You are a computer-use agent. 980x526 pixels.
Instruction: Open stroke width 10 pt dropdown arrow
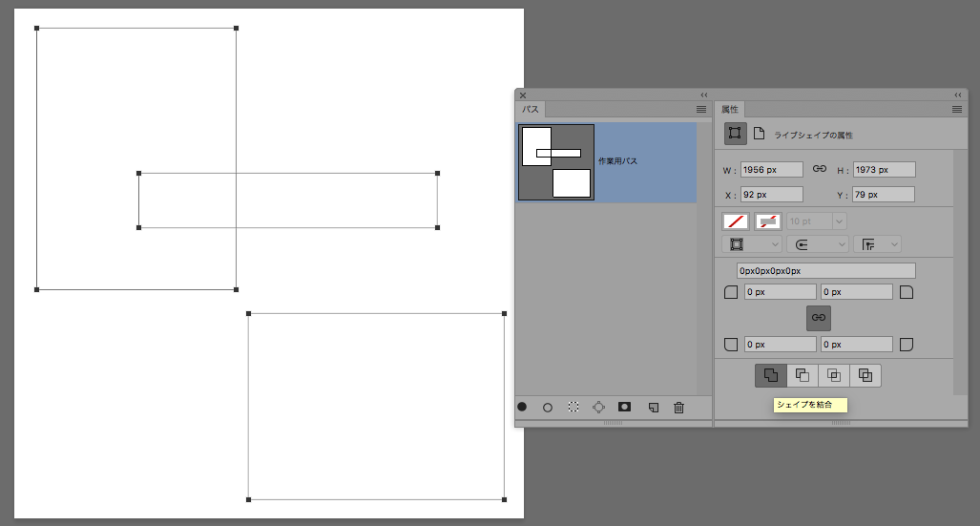[x=840, y=221]
